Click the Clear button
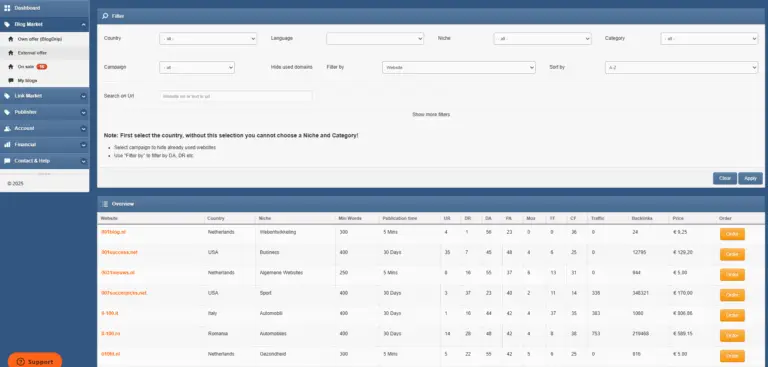Viewport: 768px width, 367px height. point(725,178)
